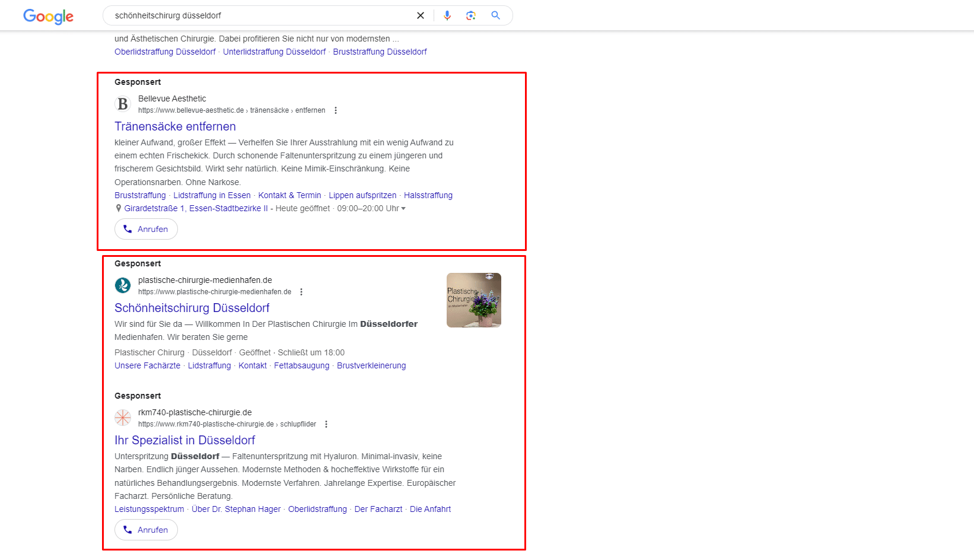Expand opening hours 09:00–20:00 Uhr dropdown
This screenshot has width=974, height=560.
tap(371, 208)
